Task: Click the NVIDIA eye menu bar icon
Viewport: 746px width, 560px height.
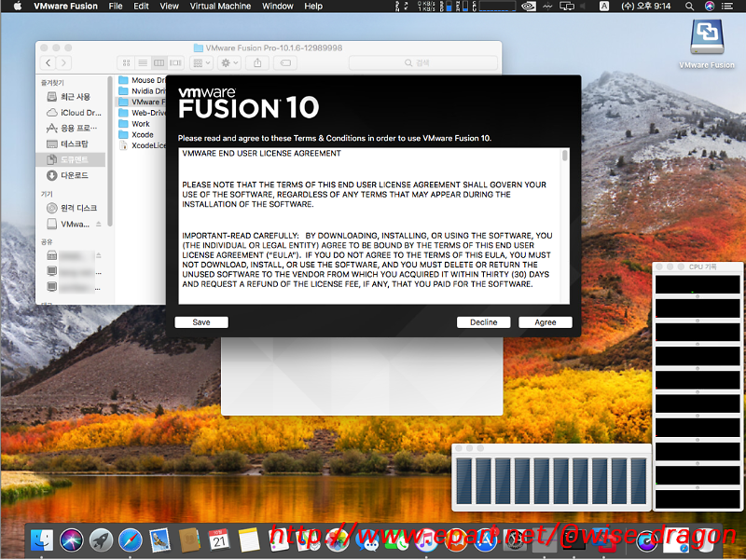Action: tap(529, 7)
